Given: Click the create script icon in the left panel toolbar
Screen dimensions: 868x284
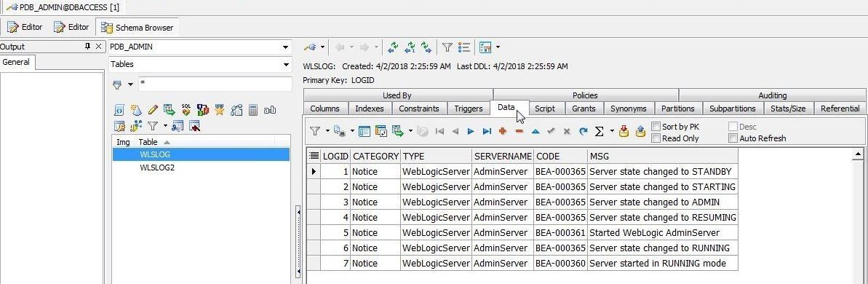Looking at the screenshot, I should 119,110.
